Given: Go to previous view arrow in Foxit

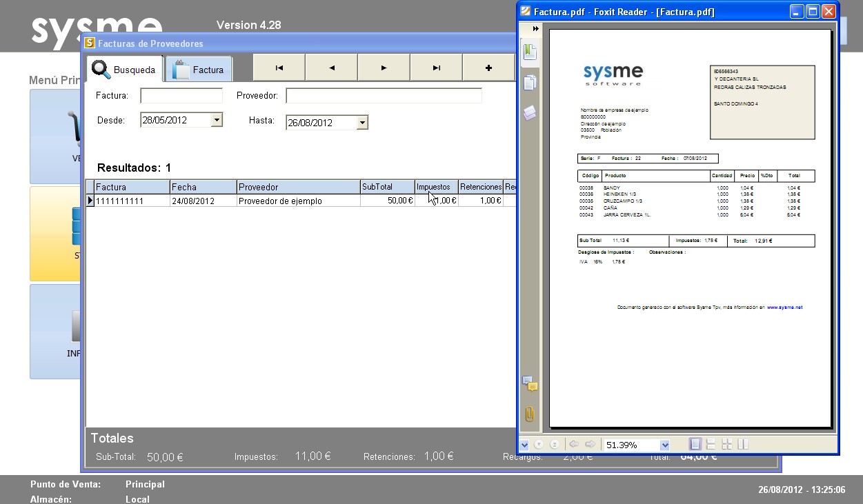Looking at the screenshot, I should point(574,445).
